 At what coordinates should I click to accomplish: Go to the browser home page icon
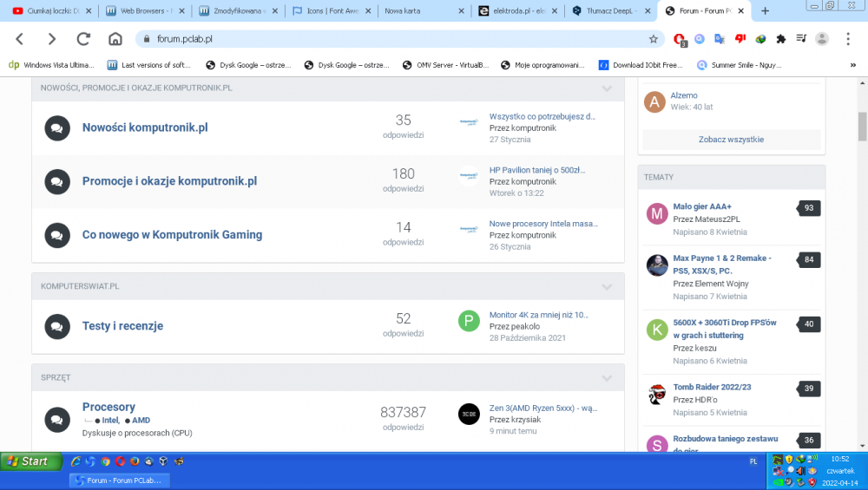tap(115, 39)
